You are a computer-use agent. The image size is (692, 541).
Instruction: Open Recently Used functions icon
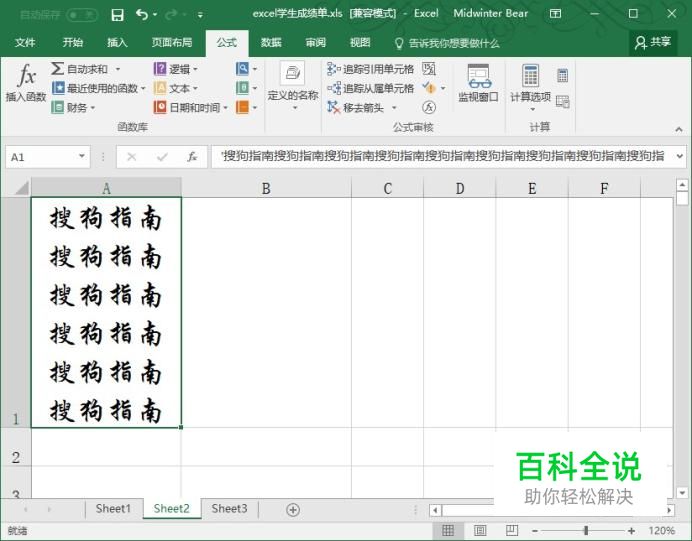58,88
